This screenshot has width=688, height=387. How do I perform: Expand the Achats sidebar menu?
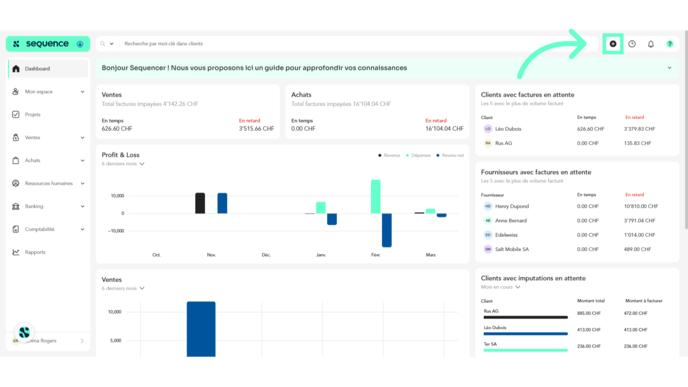pos(48,161)
